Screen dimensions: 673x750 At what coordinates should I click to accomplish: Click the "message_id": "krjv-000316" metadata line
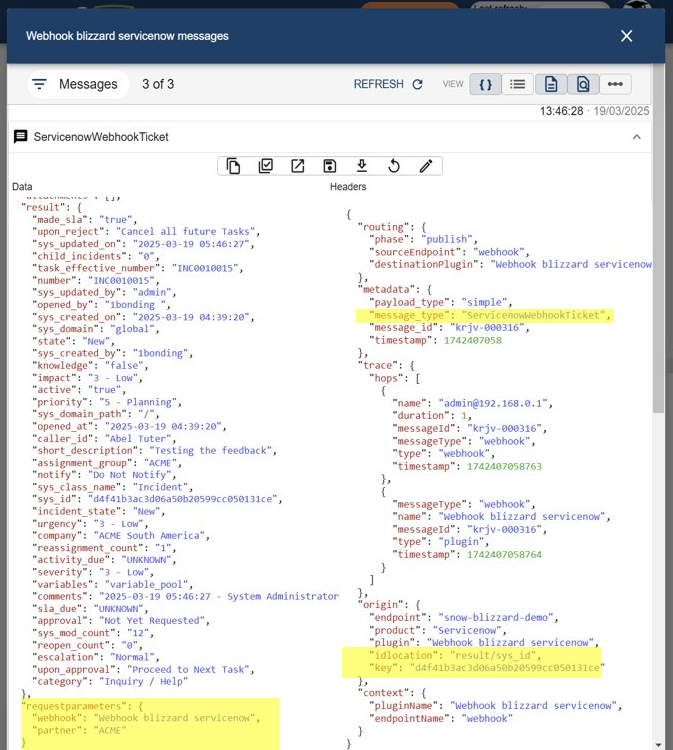pos(449,328)
